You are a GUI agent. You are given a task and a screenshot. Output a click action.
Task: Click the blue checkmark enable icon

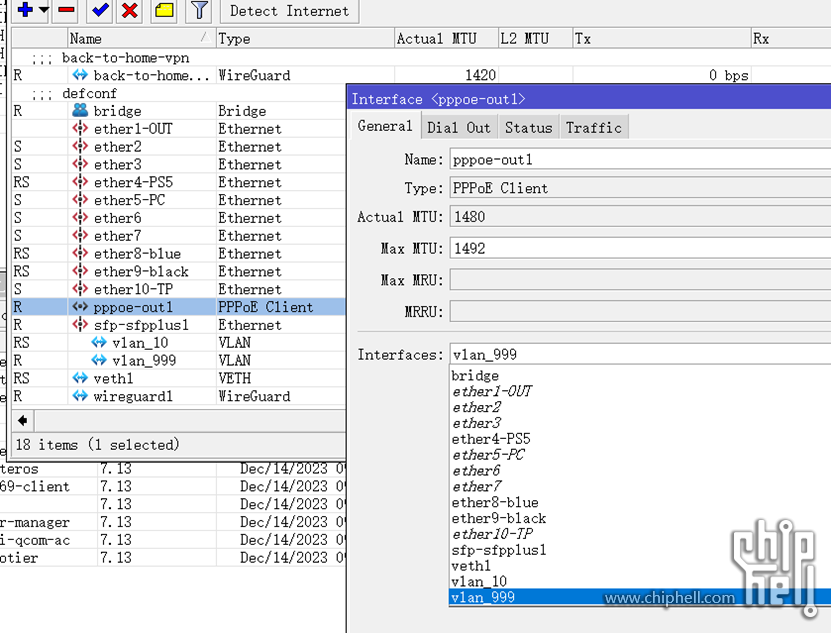coord(100,10)
